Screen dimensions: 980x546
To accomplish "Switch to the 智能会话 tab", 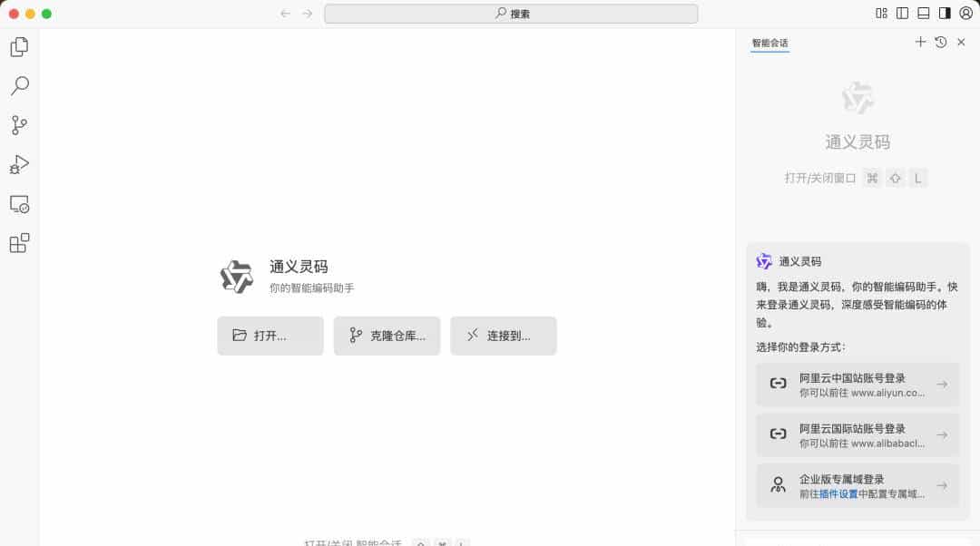I will pos(769,43).
